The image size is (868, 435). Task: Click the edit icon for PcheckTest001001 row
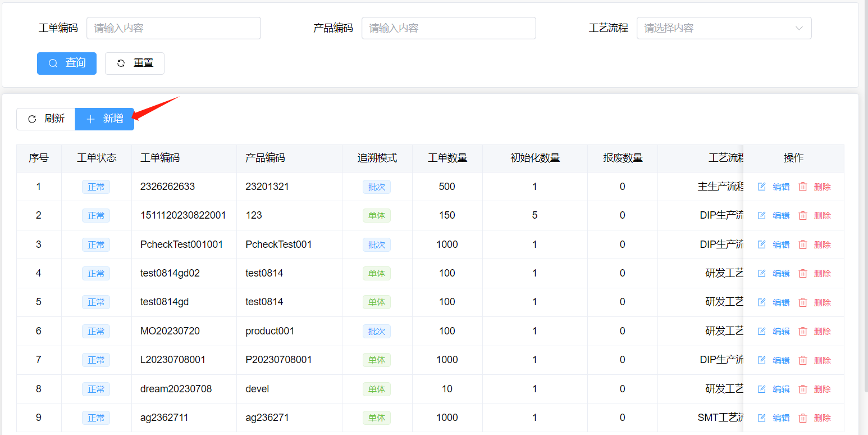coord(761,244)
